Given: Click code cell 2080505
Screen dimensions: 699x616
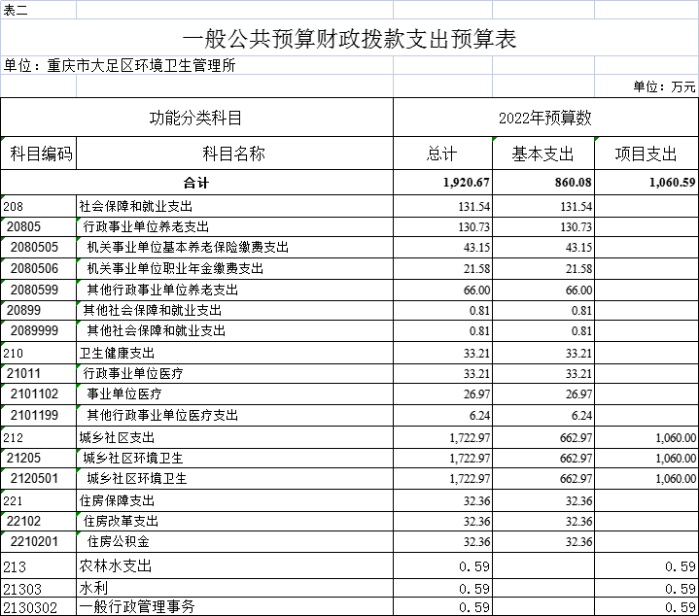Looking at the screenshot, I should 38,247.
